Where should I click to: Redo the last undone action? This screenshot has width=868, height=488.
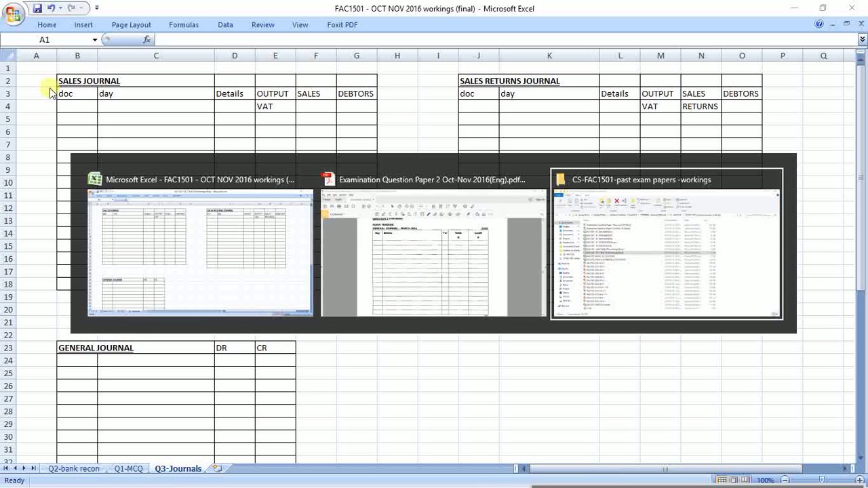[71, 8]
